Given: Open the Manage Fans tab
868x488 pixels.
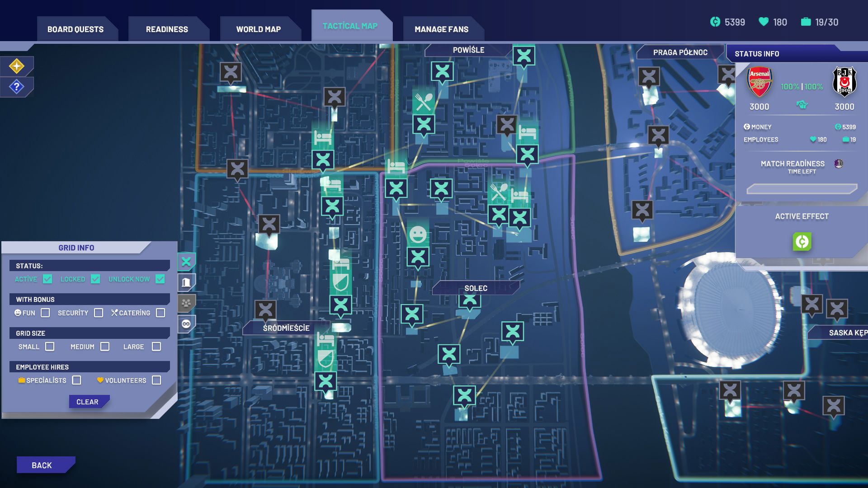Looking at the screenshot, I should coord(442,29).
